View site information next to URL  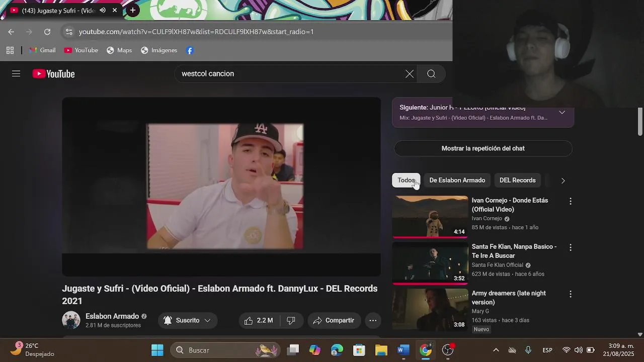pos(69,32)
